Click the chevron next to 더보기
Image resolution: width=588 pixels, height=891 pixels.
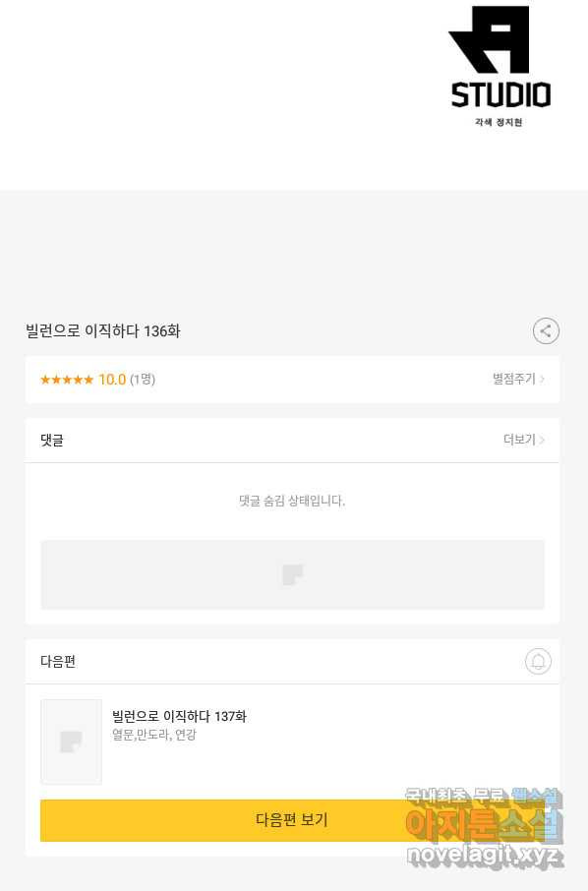point(542,440)
